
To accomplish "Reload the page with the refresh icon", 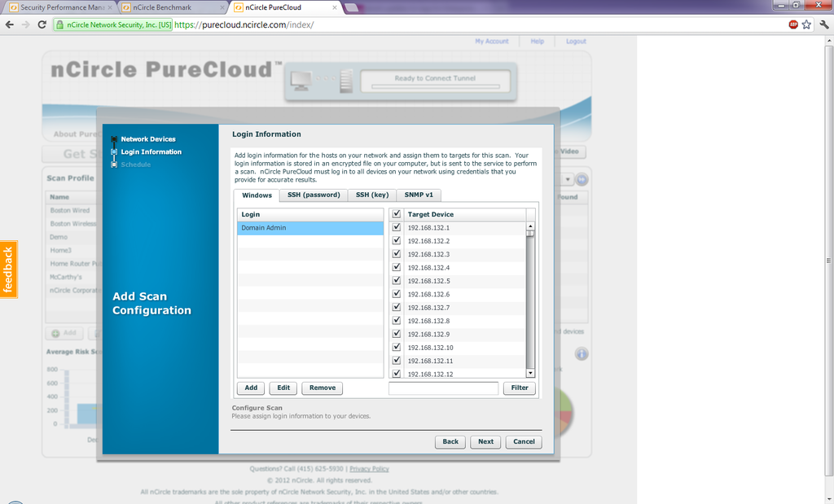I will click(x=42, y=24).
